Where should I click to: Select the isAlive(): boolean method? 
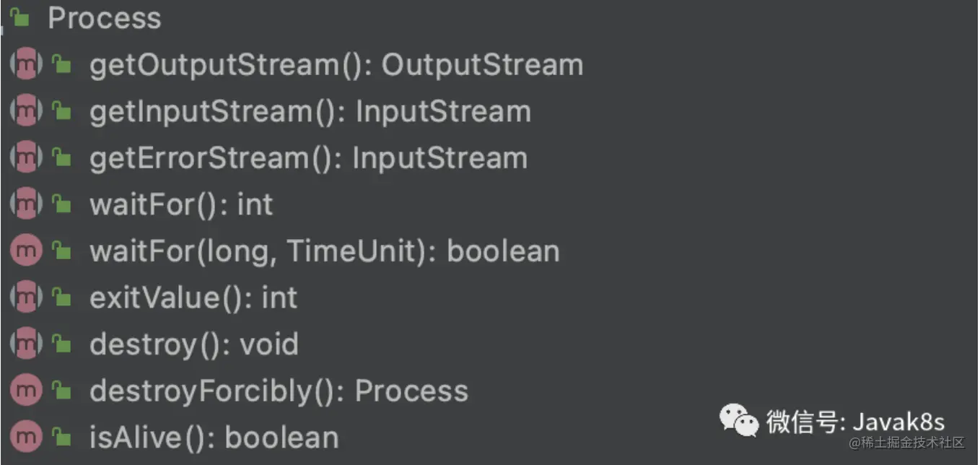214,438
